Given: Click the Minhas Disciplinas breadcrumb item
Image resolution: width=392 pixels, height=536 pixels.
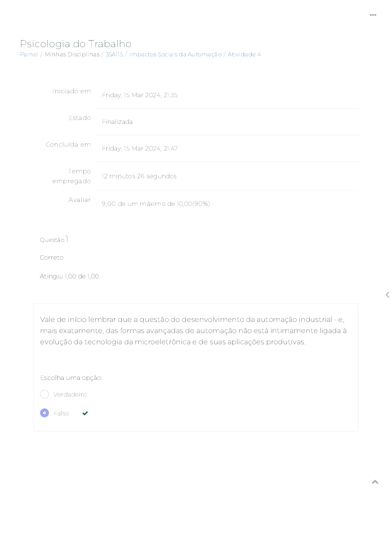Looking at the screenshot, I should [72, 54].
